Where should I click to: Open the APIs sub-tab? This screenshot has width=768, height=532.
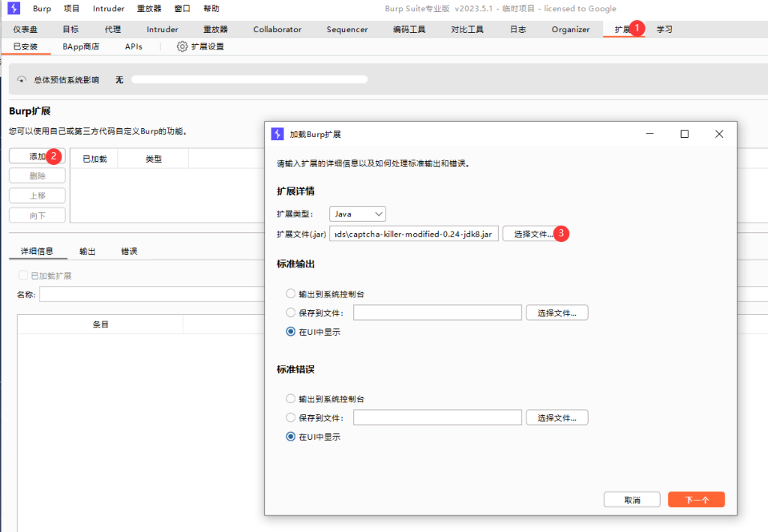tap(133, 46)
